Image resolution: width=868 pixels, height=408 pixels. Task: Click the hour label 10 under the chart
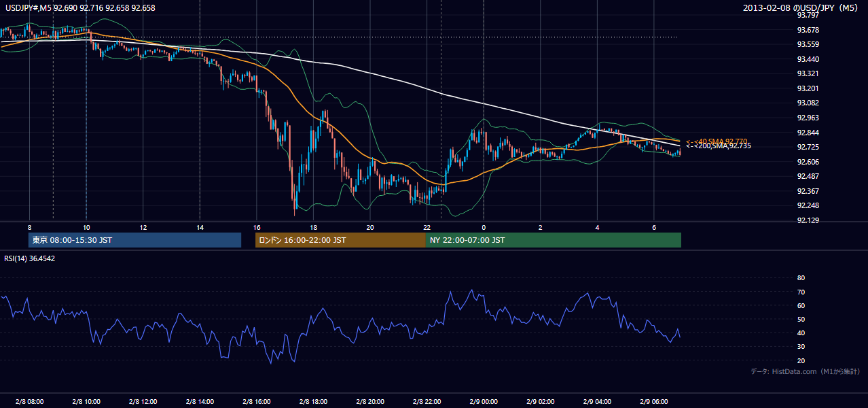pos(86,227)
